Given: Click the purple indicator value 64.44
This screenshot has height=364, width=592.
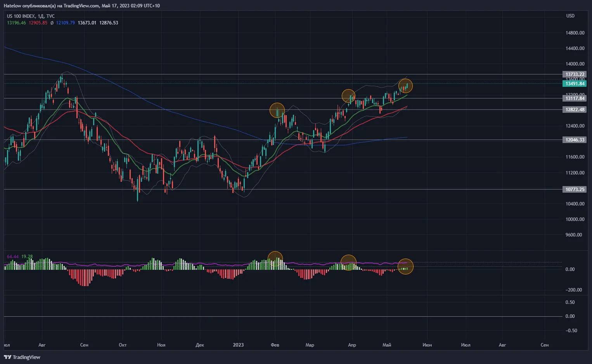Looking at the screenshot, I should coord(12,257).
